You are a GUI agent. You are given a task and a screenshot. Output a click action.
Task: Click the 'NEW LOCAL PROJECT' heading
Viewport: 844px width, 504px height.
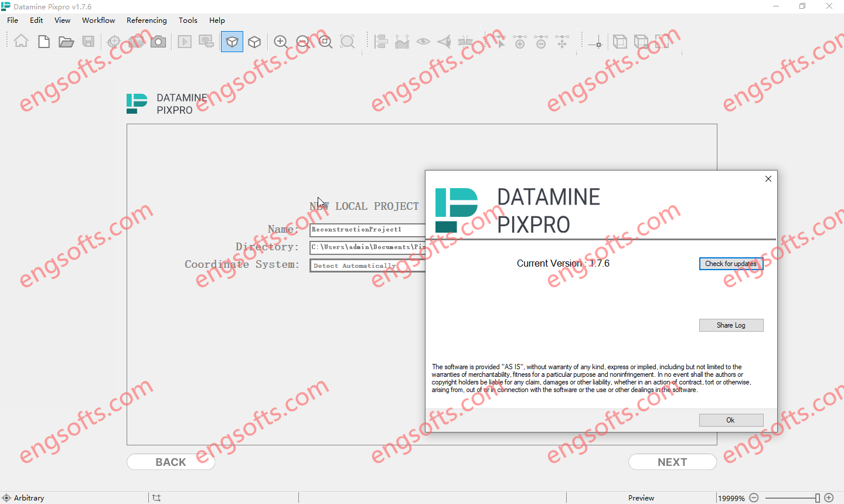[364, 206]
